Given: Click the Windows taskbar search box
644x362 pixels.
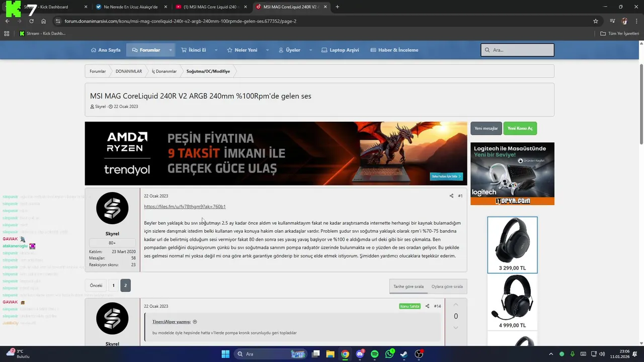Looking at the screenshot, I should tap(270, 354).
